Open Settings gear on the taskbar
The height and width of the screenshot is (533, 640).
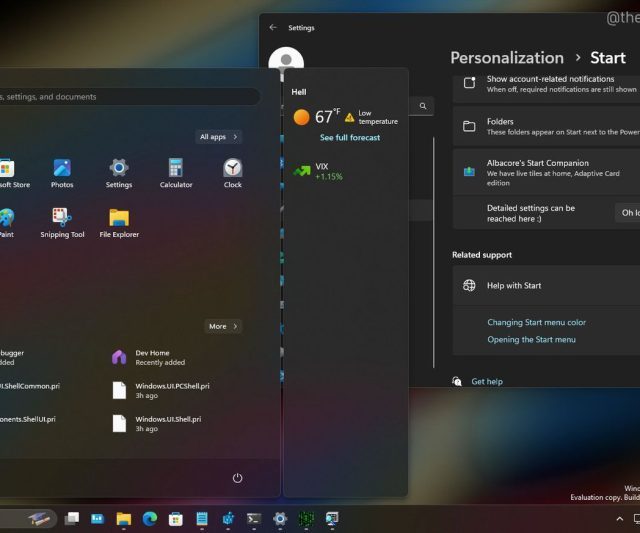click(x=280, y=519)
